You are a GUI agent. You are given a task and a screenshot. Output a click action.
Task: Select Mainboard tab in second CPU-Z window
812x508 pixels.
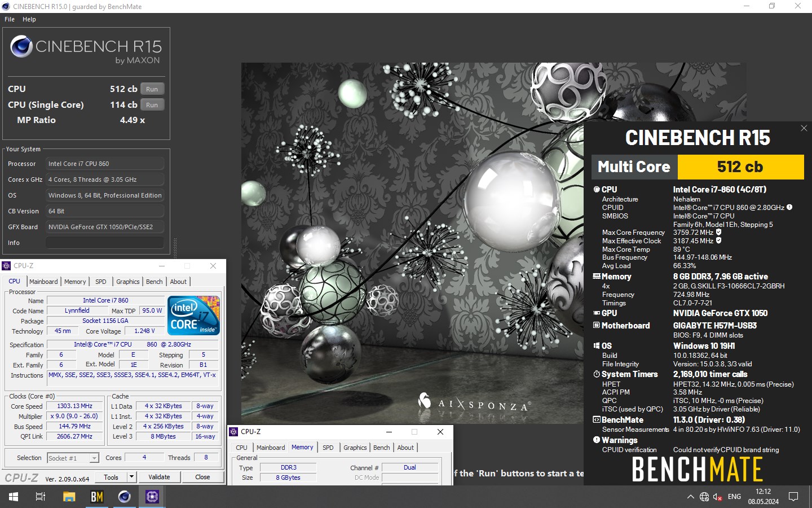click(x=271, y=448)
